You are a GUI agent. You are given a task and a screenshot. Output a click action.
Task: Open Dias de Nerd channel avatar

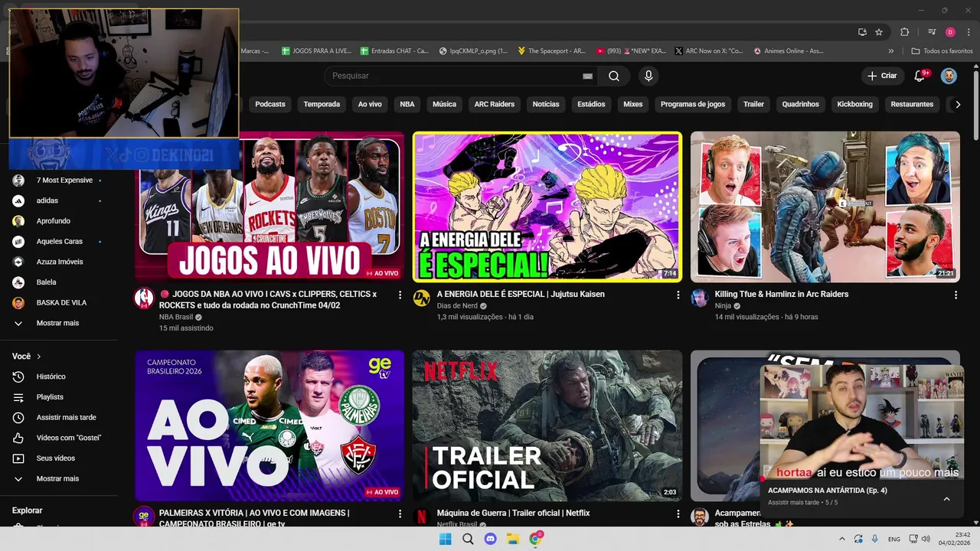421,298
